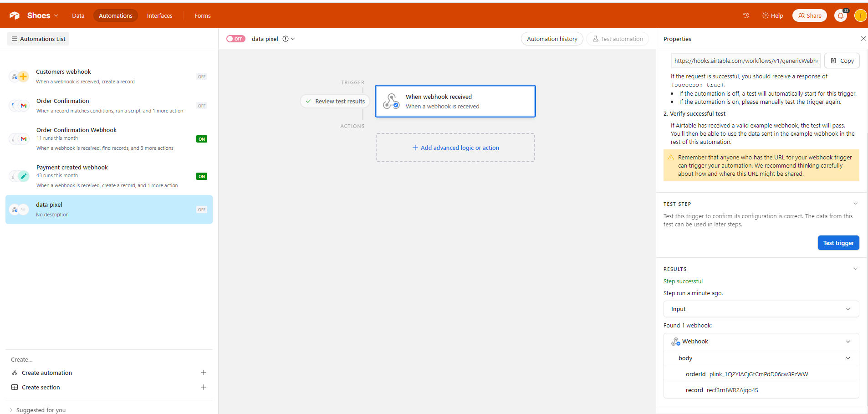
Task: Click the Webhook result icon
Action: pos(676,342)
